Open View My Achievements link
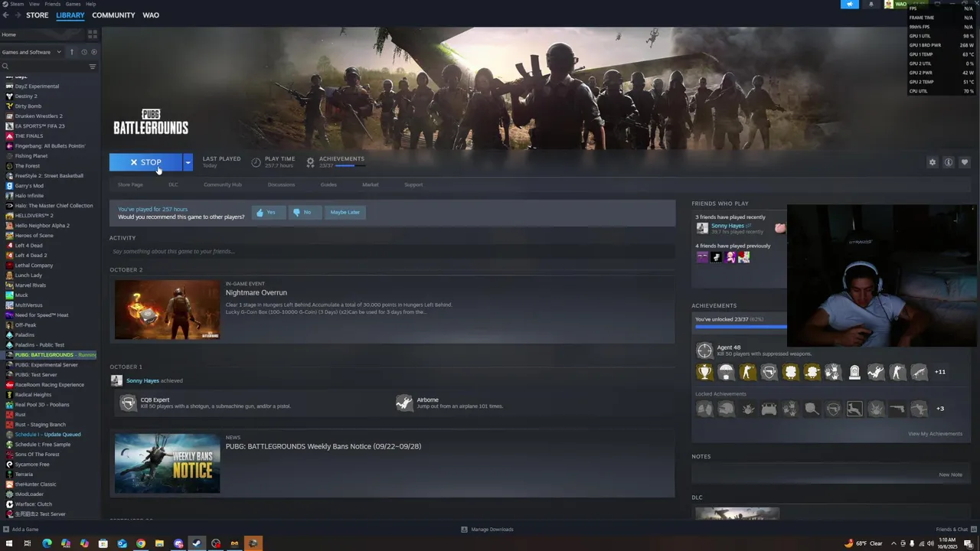 [x=935, y=434]
